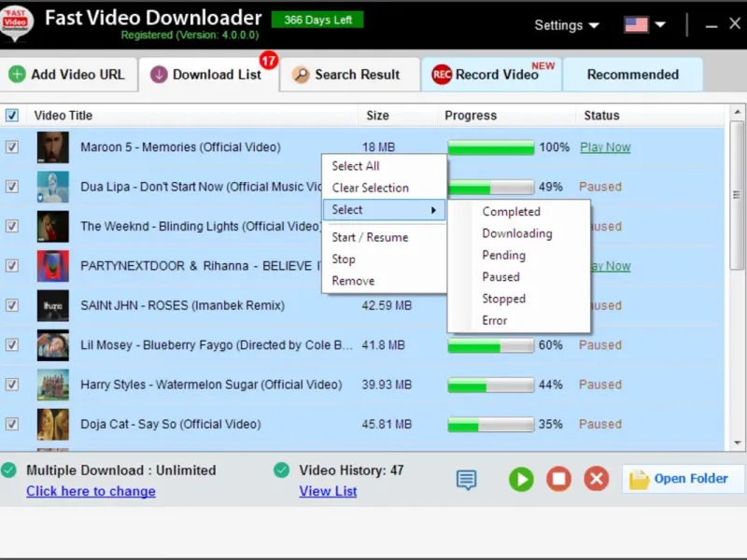Screen dimensions: 747x560
Task: Start downloads with green play button
Action: [x=521, y=479]
